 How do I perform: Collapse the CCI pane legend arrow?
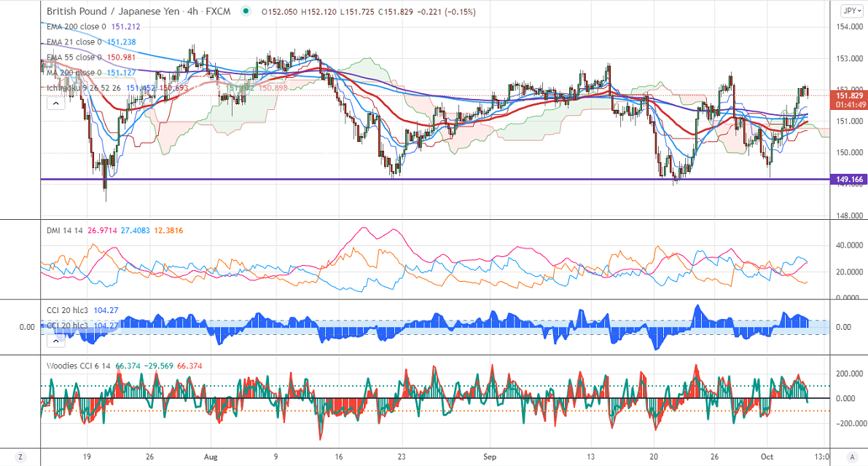(56, 341)
